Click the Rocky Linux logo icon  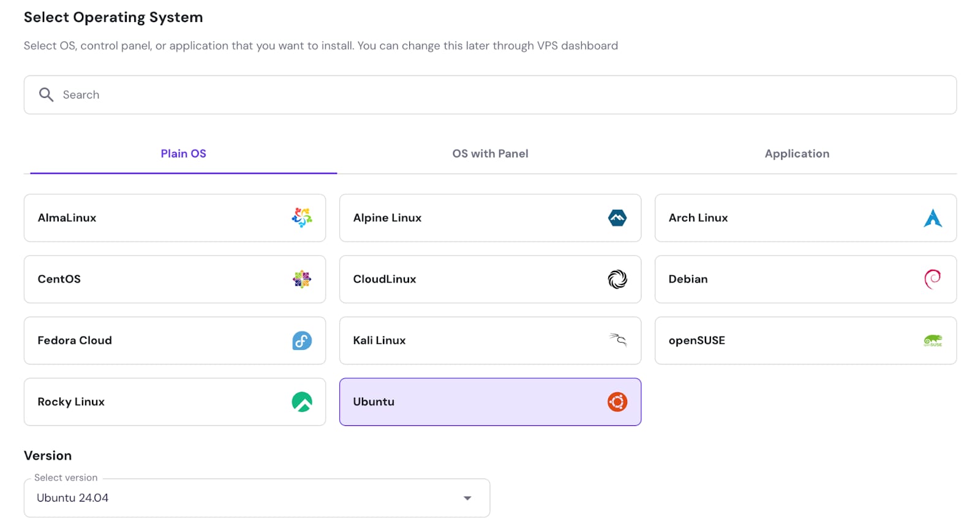point(301,402)
